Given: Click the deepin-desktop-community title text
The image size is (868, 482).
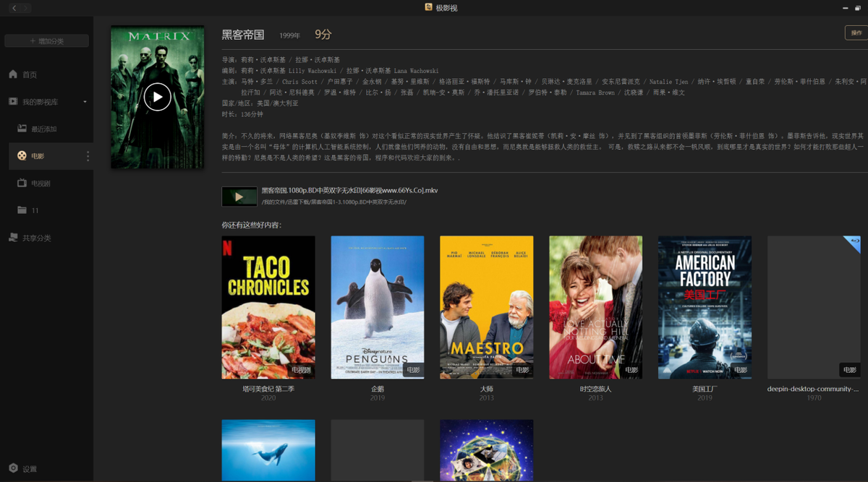Looking at the screenshot, I should [814, 389].
